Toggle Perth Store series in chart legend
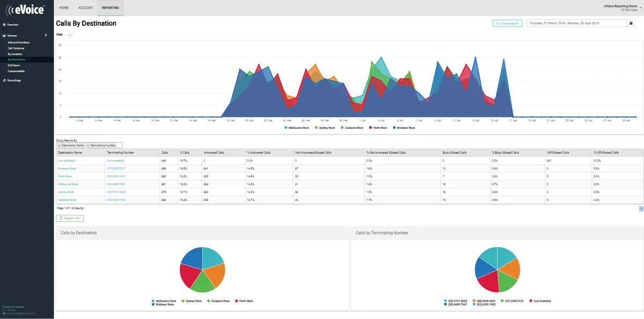644x319 pixels. coord(379,128)
